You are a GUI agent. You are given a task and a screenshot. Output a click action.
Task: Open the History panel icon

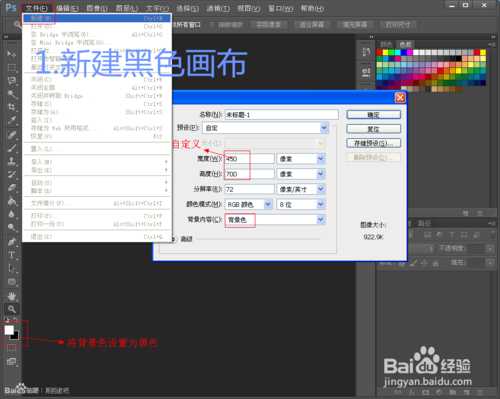coord(366,52)
